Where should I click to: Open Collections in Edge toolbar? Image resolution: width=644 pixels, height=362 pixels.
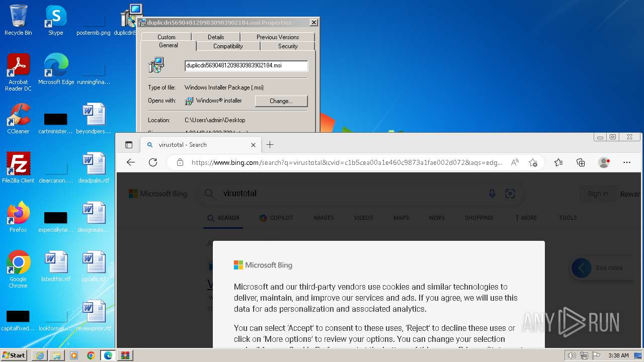[x=581, y=162]
